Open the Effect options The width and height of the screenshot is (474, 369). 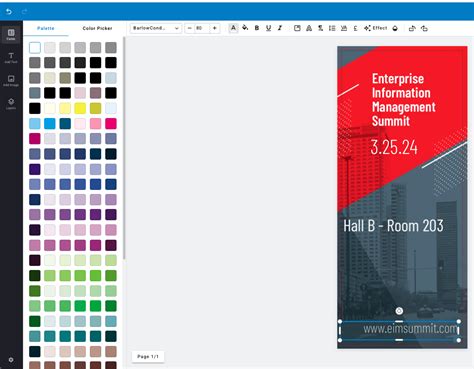(375, 28)
